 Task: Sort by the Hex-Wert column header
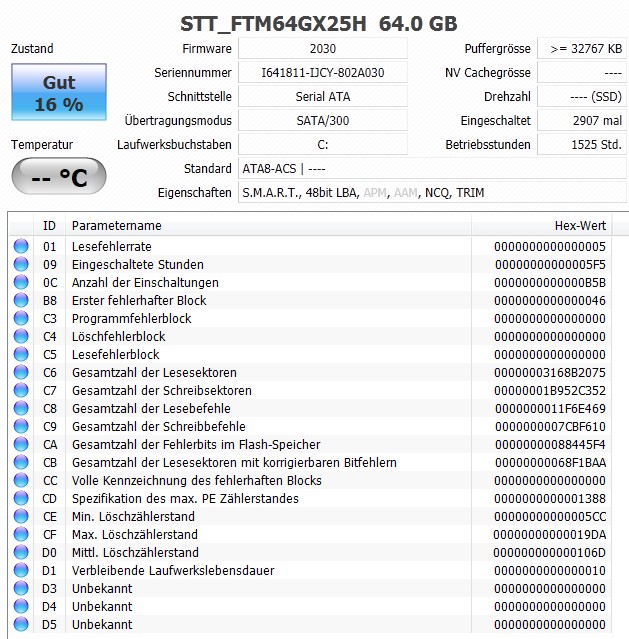click(x=541, y=225)
